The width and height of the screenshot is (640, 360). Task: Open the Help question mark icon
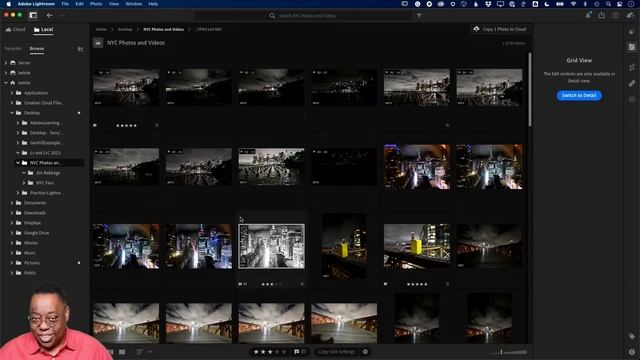(616, 15)
